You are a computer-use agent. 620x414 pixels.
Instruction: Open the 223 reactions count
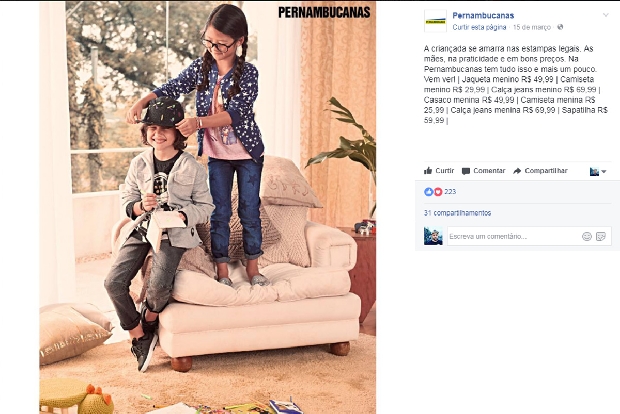[450, 192]
